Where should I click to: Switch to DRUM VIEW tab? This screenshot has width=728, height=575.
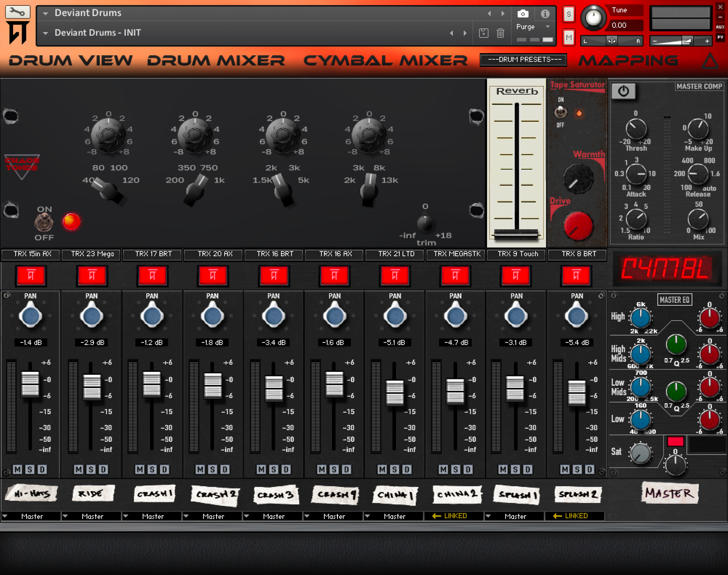click(71, 60)
